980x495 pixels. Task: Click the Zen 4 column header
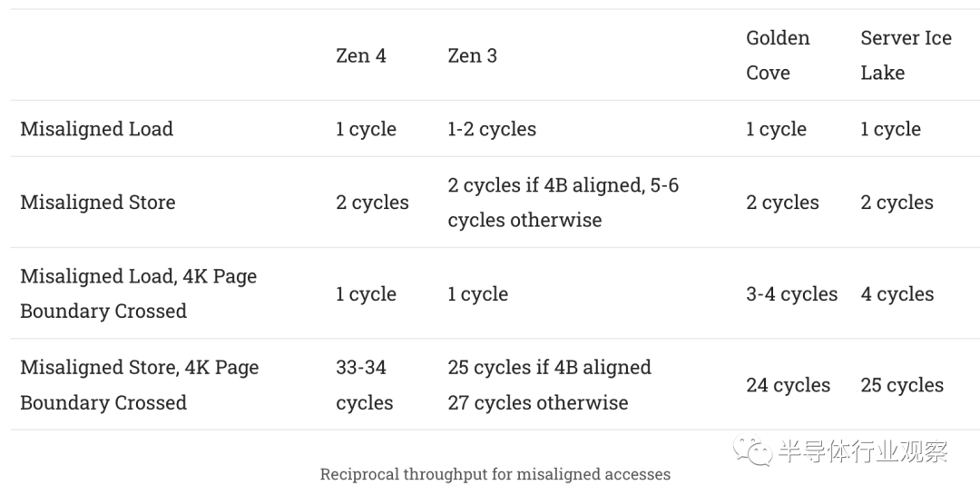click(360, 55)
